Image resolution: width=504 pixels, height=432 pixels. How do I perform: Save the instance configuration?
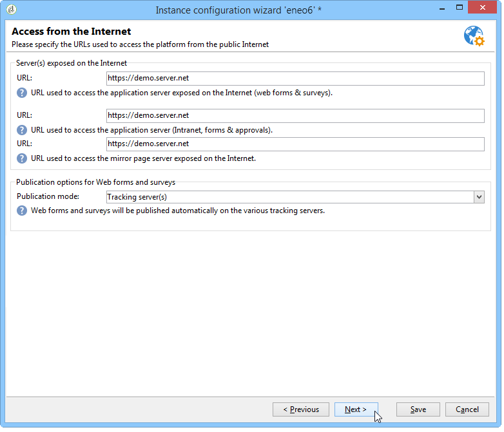[x=418, y=409]
